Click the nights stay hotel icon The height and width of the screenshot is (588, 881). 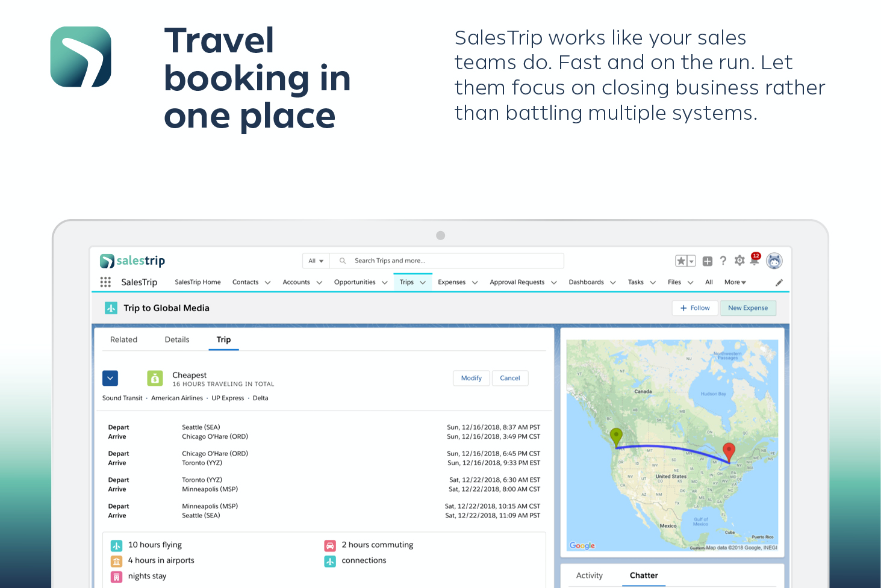pos(117,577)
